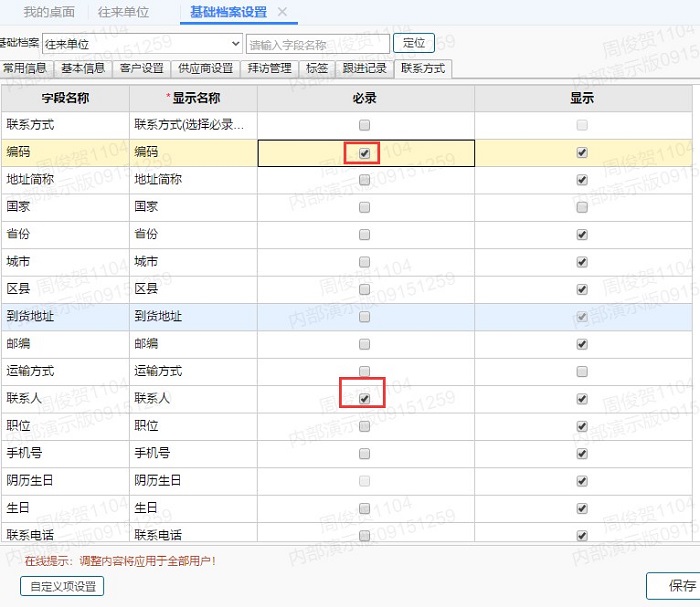Open the 拜访管理 tab

tap(270, 69)
